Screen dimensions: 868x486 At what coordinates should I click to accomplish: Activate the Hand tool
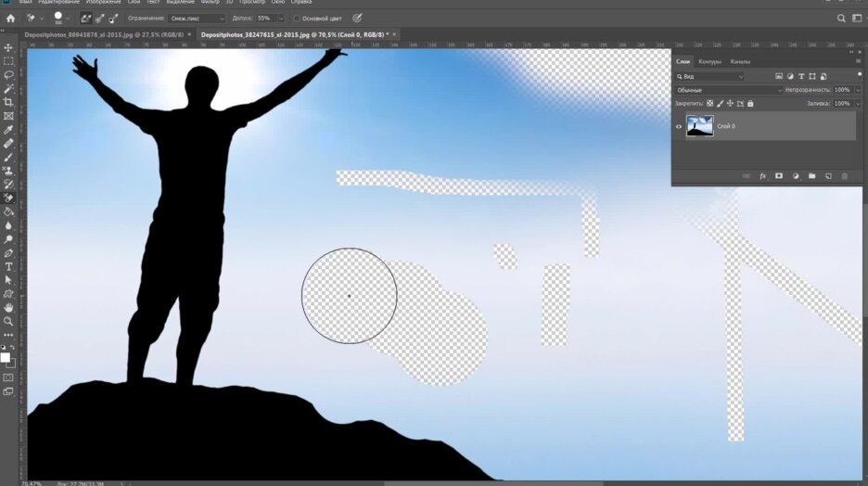(x=8, y=307)
